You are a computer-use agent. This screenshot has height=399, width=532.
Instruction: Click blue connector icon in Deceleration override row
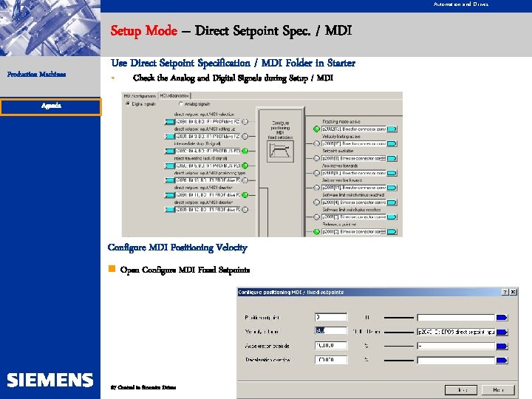click(x=502, y=361)
